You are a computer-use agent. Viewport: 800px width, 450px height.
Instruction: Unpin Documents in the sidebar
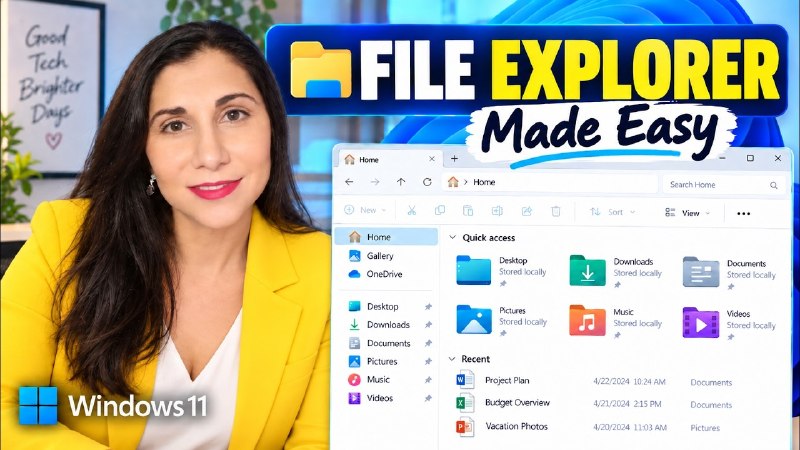[x=429, y=343]
